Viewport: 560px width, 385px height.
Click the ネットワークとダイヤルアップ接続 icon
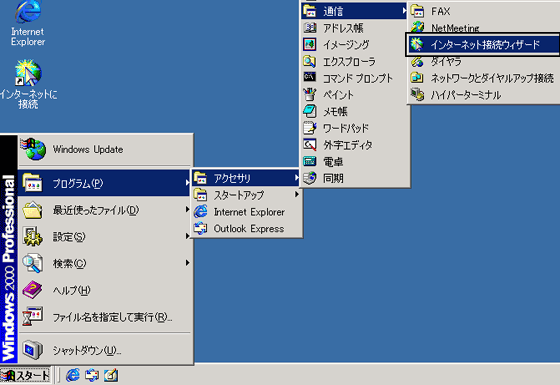tap(417, 78)
